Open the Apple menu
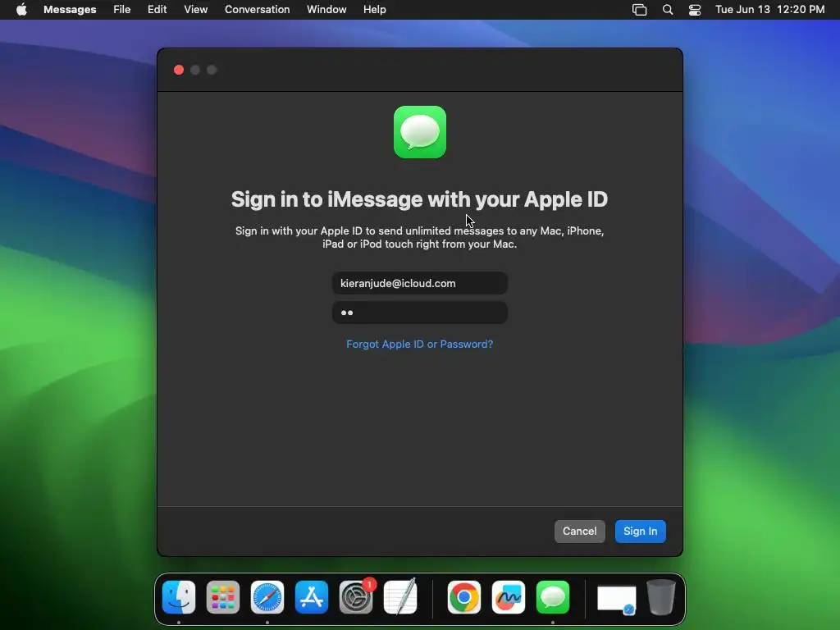 click(x=21, y=9)
